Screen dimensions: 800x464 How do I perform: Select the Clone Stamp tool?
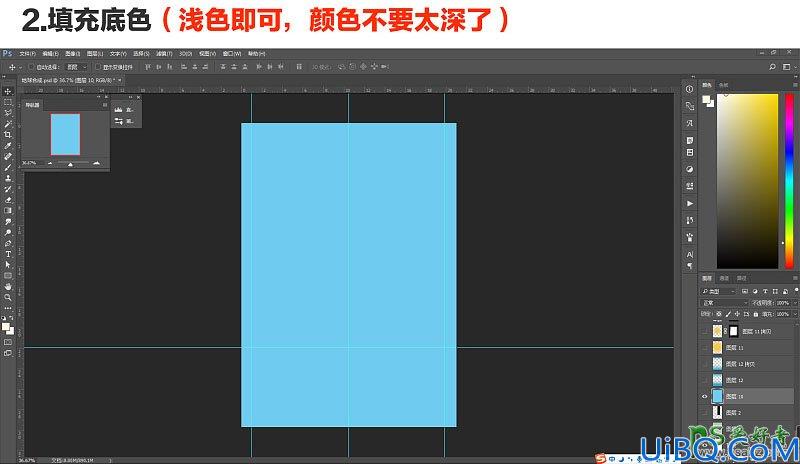[x=8, y=178]
